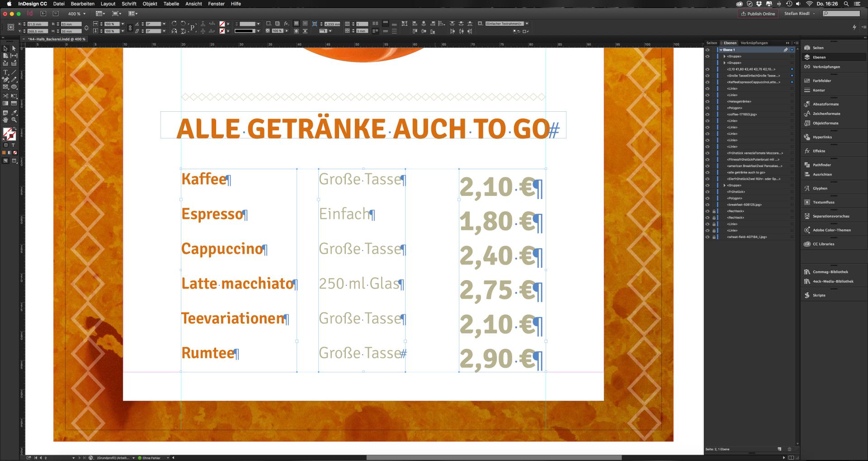This screenshot has width=868, height=461.
Task: Hide the Frühstück layer item
Action: (x=708, y=192)
